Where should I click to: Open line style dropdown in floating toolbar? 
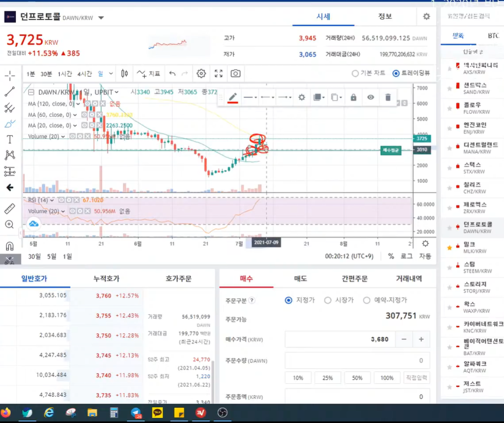pyautogui.click(x=250, y=97)
